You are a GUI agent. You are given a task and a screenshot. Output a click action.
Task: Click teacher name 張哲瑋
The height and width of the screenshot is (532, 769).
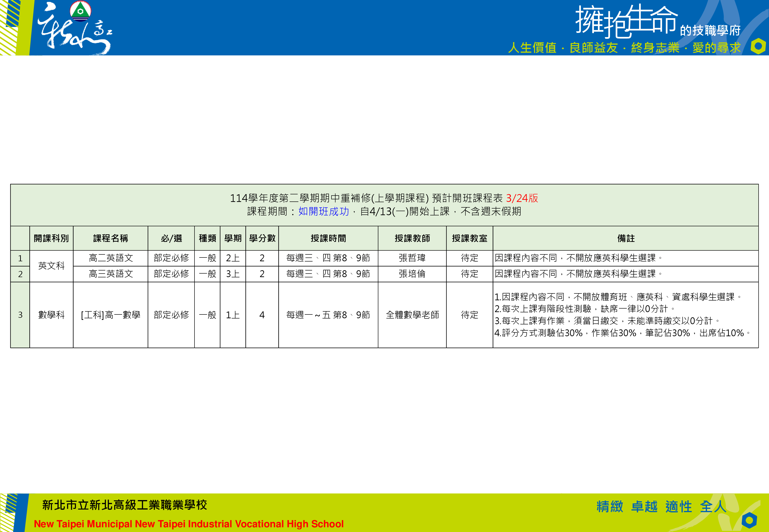click(x=412, y=258)
